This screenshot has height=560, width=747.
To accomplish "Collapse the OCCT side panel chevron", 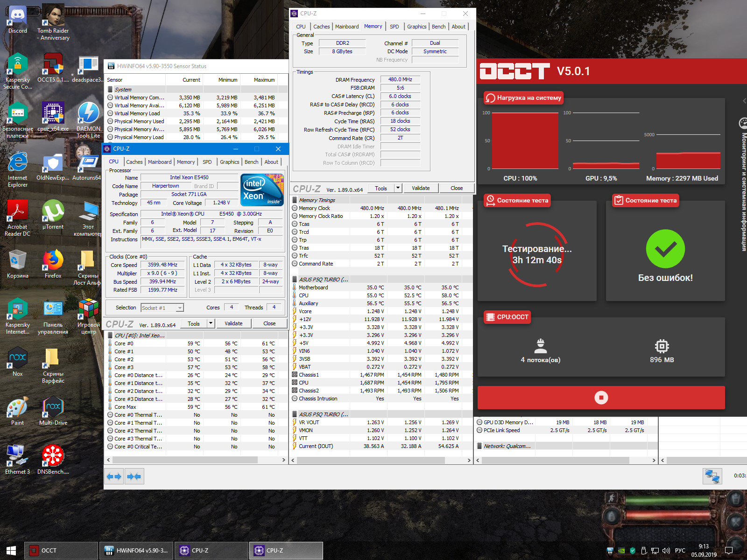I will [x=744, y=101].
